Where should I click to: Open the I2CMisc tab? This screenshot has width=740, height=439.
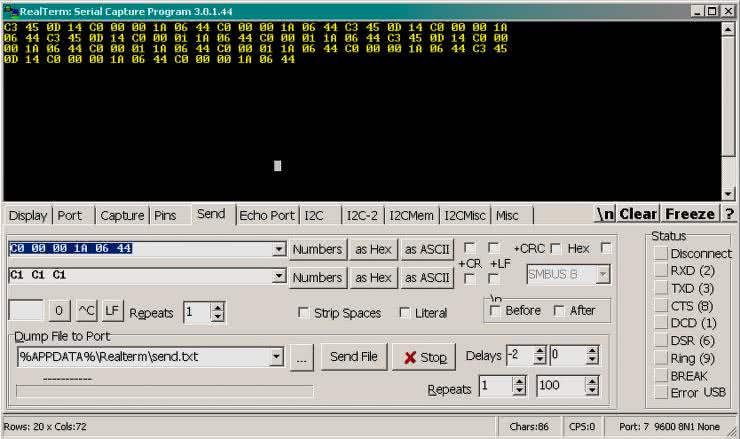tap(464, 215)
